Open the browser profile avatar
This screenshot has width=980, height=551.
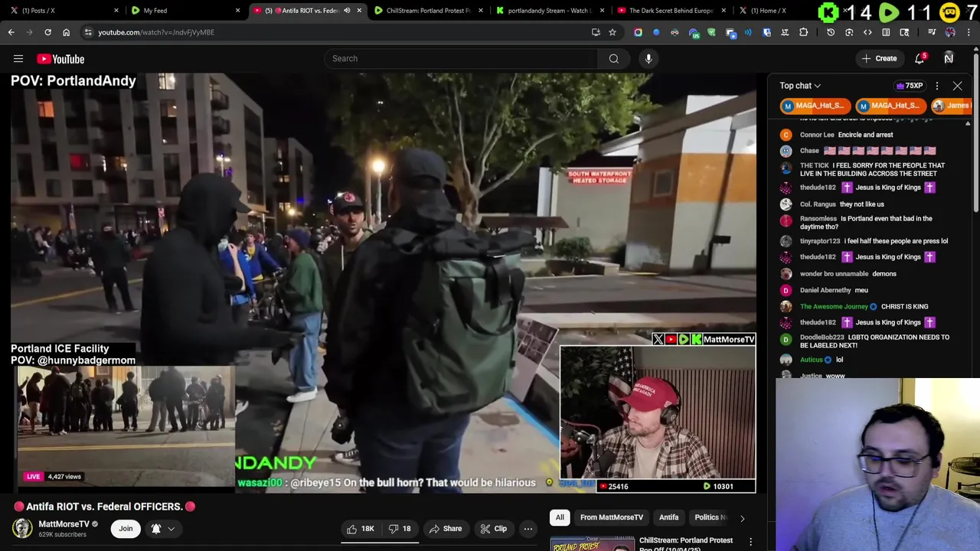(950, 32)
